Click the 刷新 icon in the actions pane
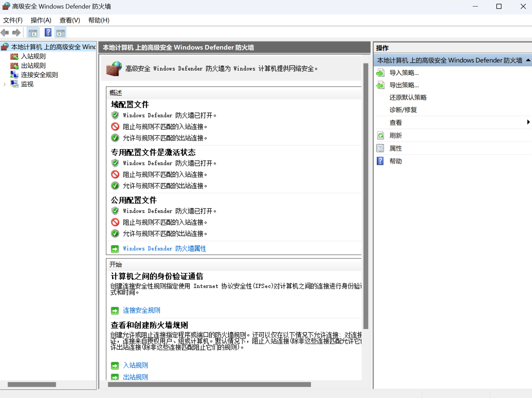Image resolution: width=532 pixels, height=398 pixels. (381, 135)
